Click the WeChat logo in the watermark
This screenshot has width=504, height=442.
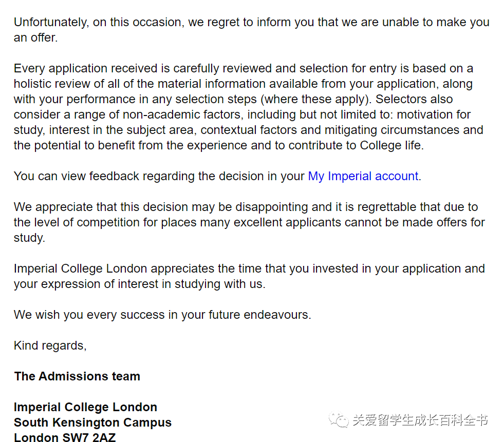coord(339,420)
